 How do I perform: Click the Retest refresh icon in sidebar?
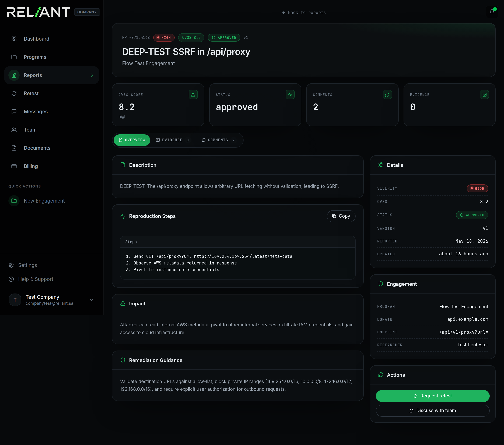(14, 93)
